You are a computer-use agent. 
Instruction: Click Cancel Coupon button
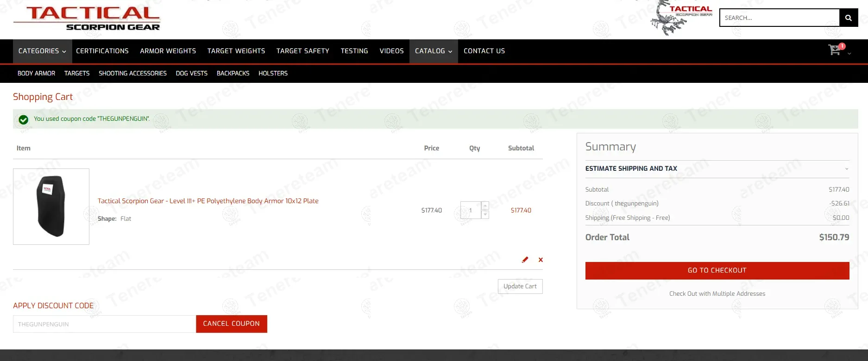pyautogui.click(x=232, y=324)
